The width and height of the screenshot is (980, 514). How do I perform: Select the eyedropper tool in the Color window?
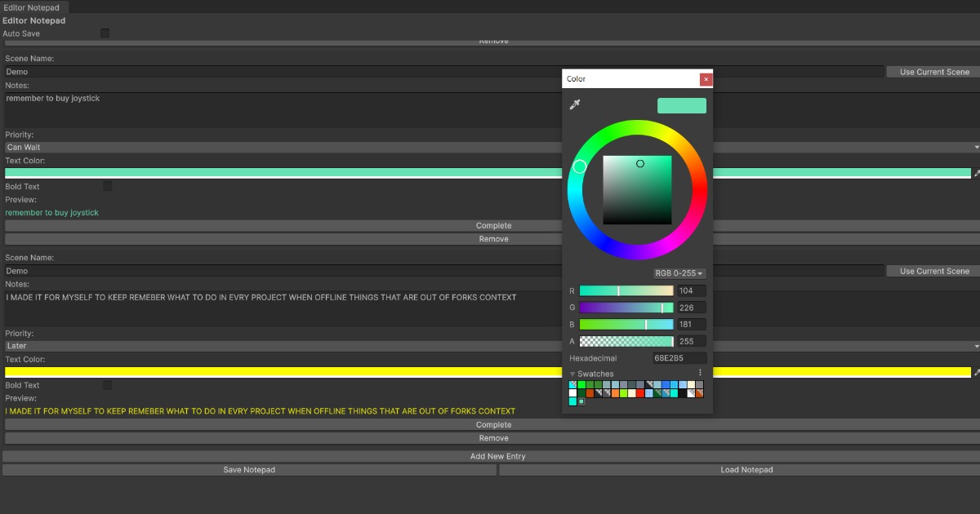(576, 104)
